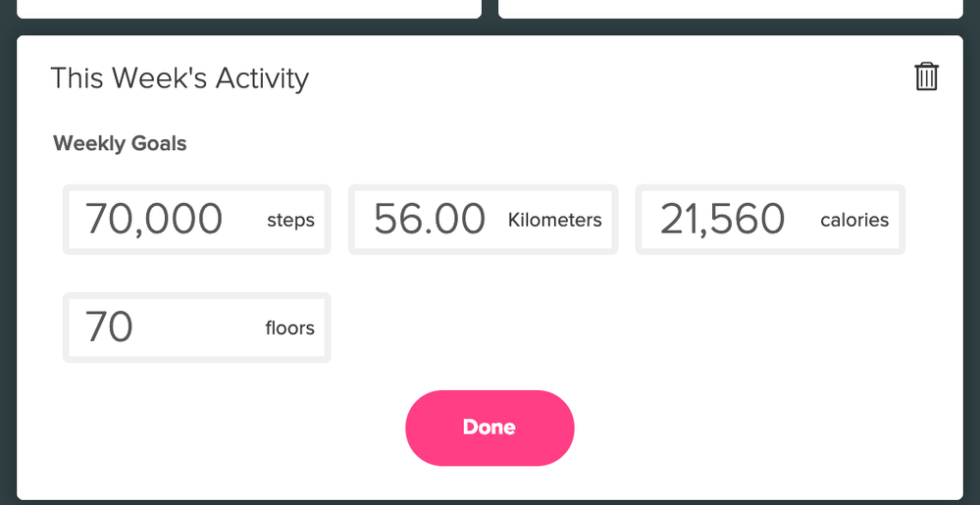Click the "Weekly Goals" subheading

click(120, 144)
